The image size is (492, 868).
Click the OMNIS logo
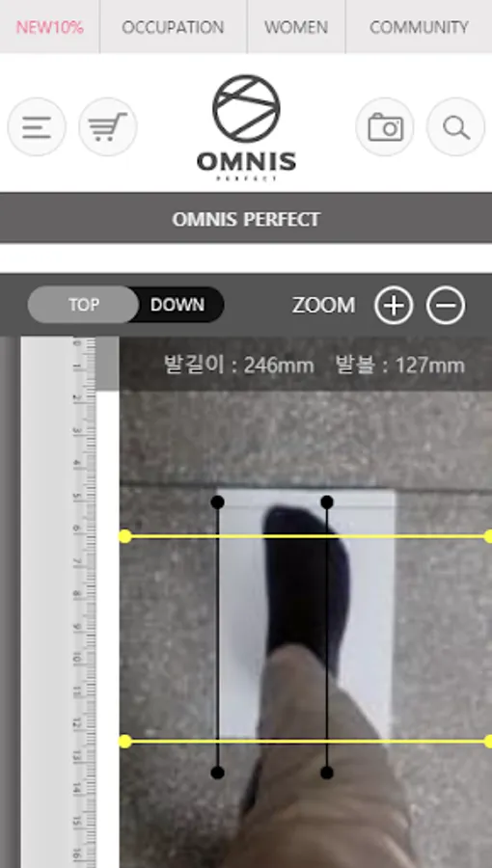[246, 127]
